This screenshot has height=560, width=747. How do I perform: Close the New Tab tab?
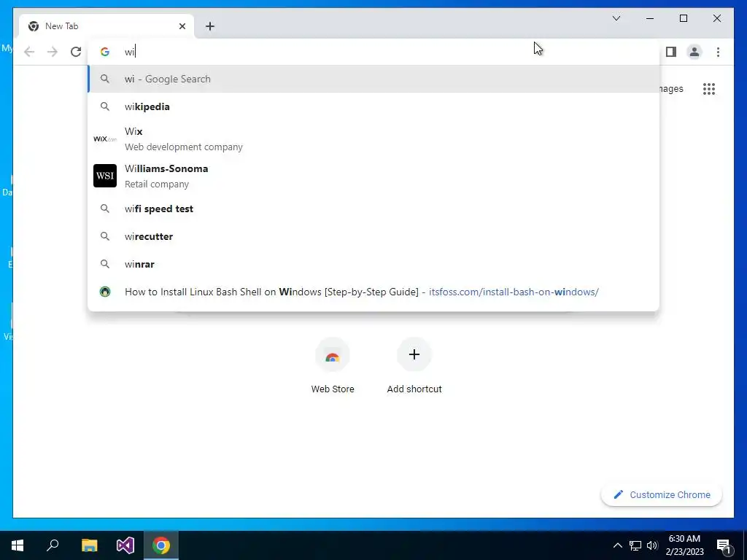tap(182, 26)
